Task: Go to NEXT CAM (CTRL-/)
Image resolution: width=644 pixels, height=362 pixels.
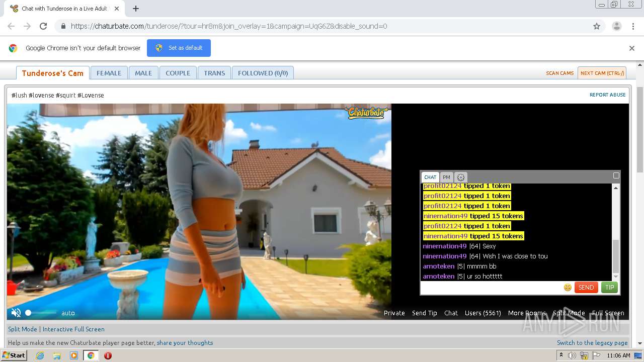Action: coord(602,73)
